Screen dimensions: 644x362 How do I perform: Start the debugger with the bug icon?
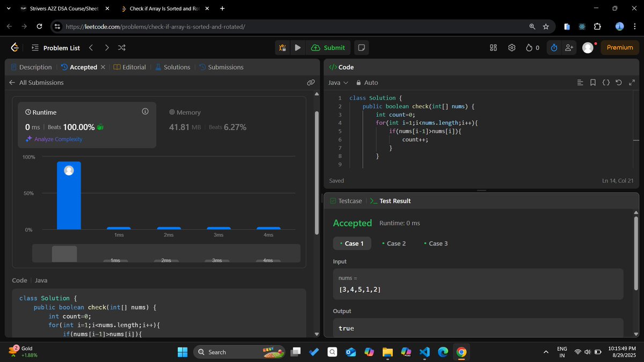[x=282, y=48]
